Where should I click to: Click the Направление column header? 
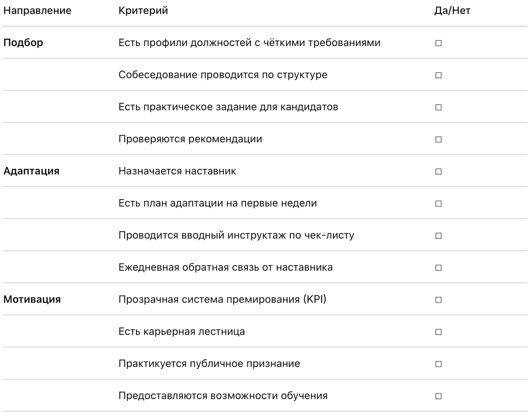[37, 11]
